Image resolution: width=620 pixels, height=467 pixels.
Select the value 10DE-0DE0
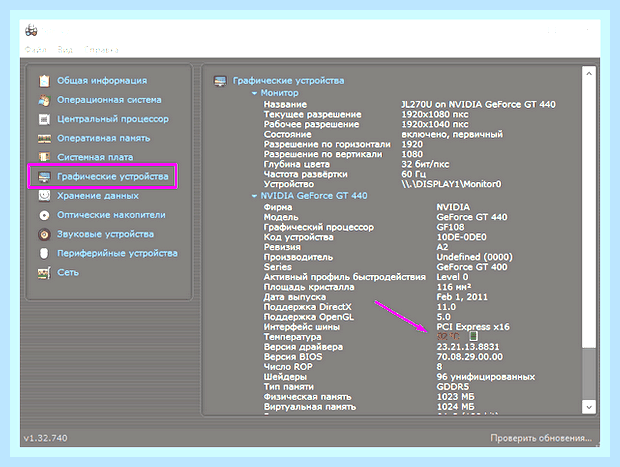tap(461, 237)
